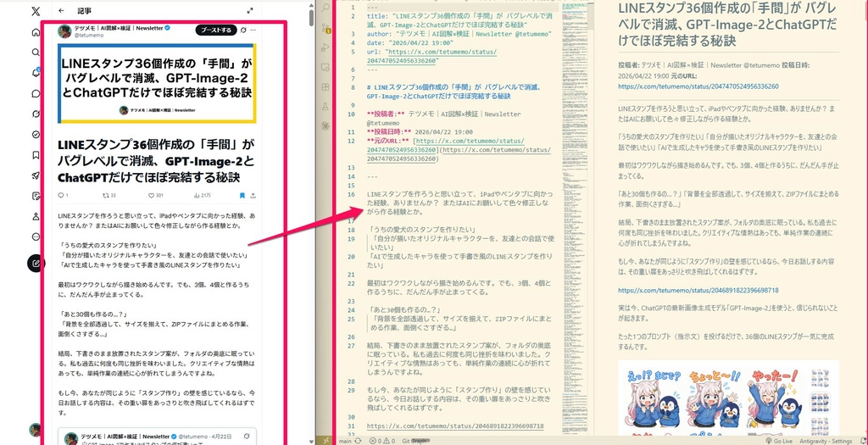This screenshot has width=868, height=445.
Task: Open Extensions activity icon
Action: point(325,87)
